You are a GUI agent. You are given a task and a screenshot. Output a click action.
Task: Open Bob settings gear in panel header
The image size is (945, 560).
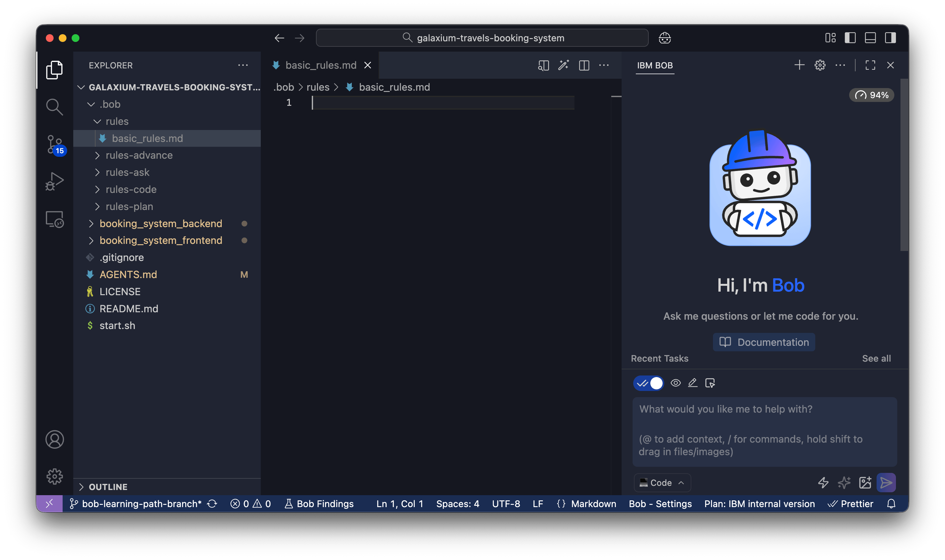tap(820, 65)
